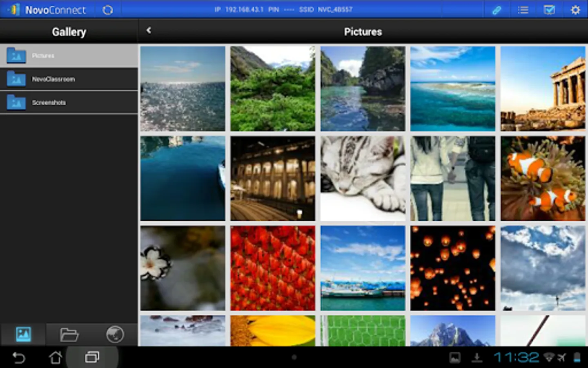
Task: Open the yellow sunflower thumbnail
Action: click(273, 331)
